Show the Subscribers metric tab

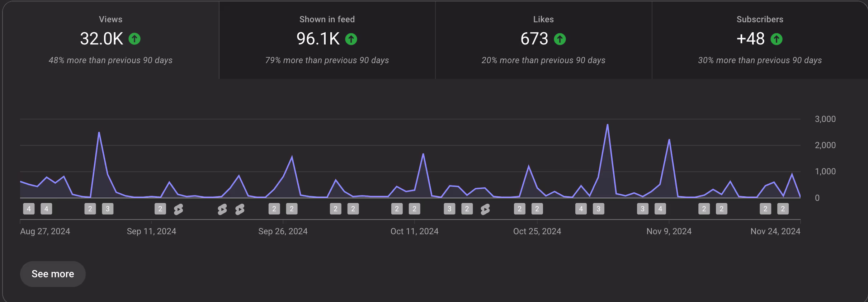[x=760, y=40]
